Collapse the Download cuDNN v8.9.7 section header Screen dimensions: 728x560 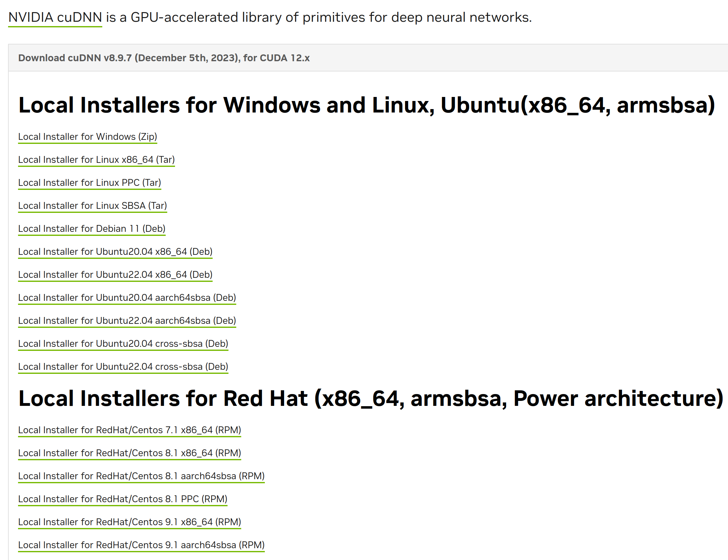(164, 58)
